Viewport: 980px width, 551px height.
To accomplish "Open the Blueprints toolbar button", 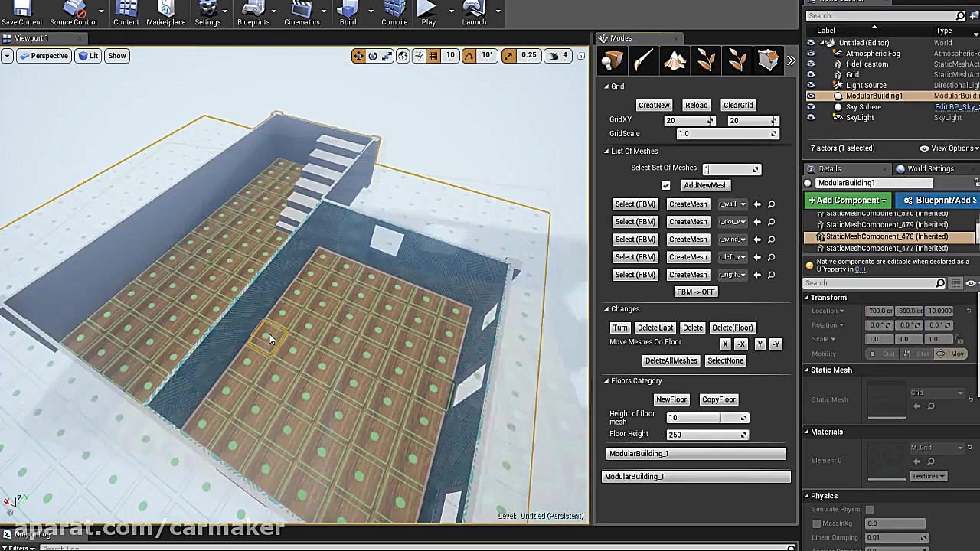I will click(x=253, y=14).
